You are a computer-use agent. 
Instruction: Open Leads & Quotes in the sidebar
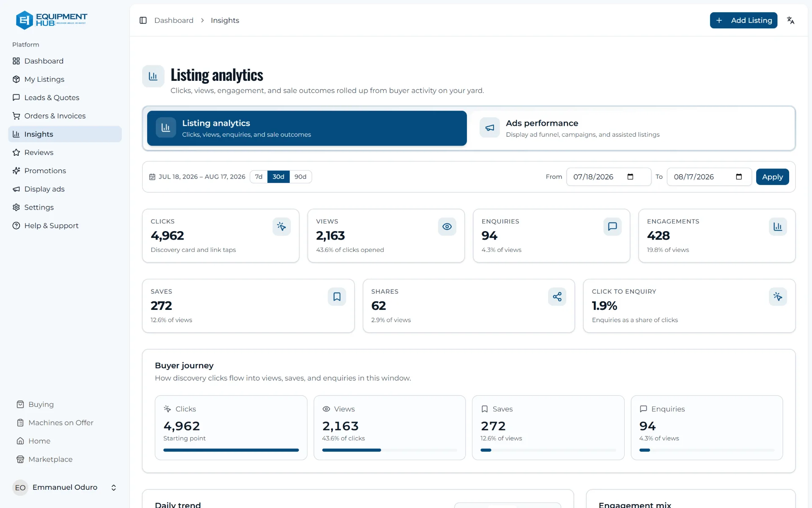click(65, 97)
